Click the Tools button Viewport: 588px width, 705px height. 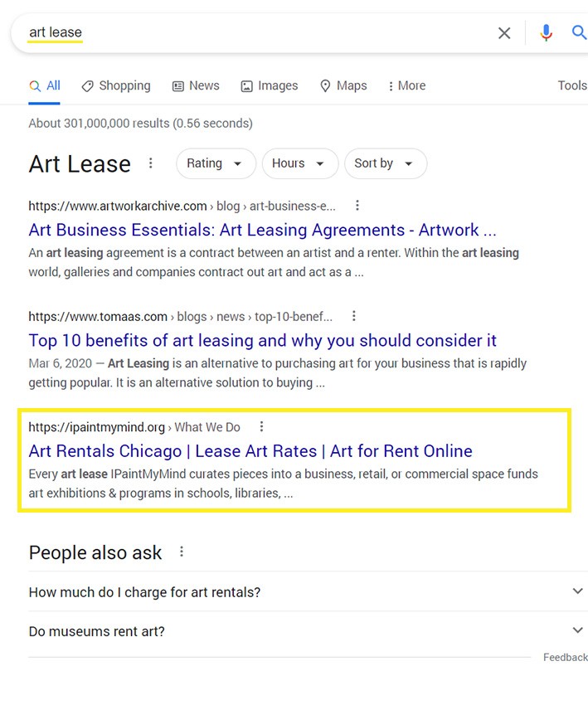[x=571, y=85]
